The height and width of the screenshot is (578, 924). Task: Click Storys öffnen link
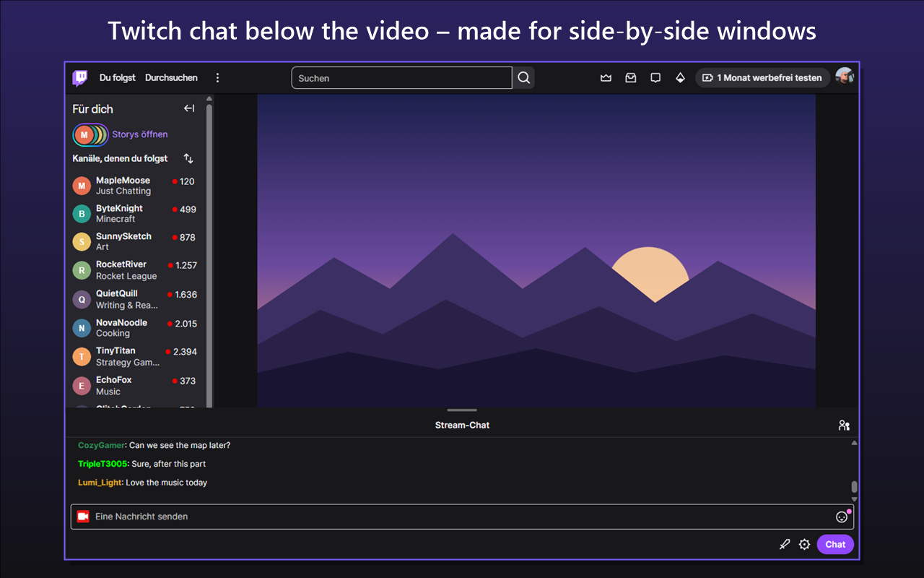point(140,134)
